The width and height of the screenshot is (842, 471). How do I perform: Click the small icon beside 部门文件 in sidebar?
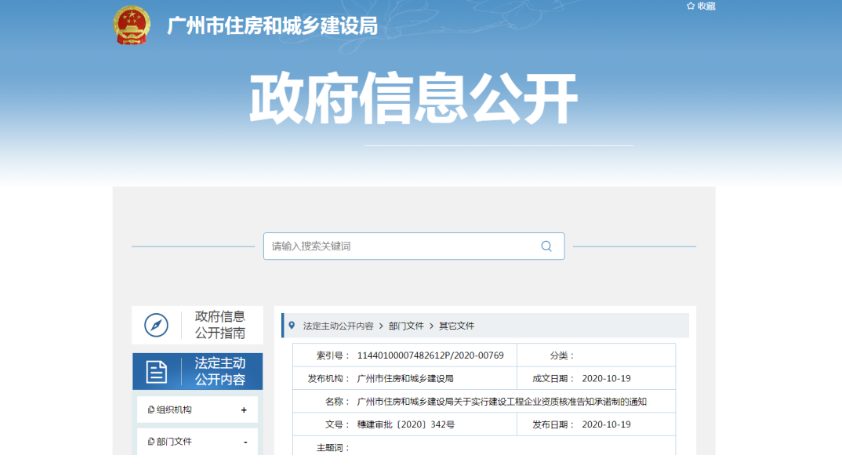coord(150,441)
